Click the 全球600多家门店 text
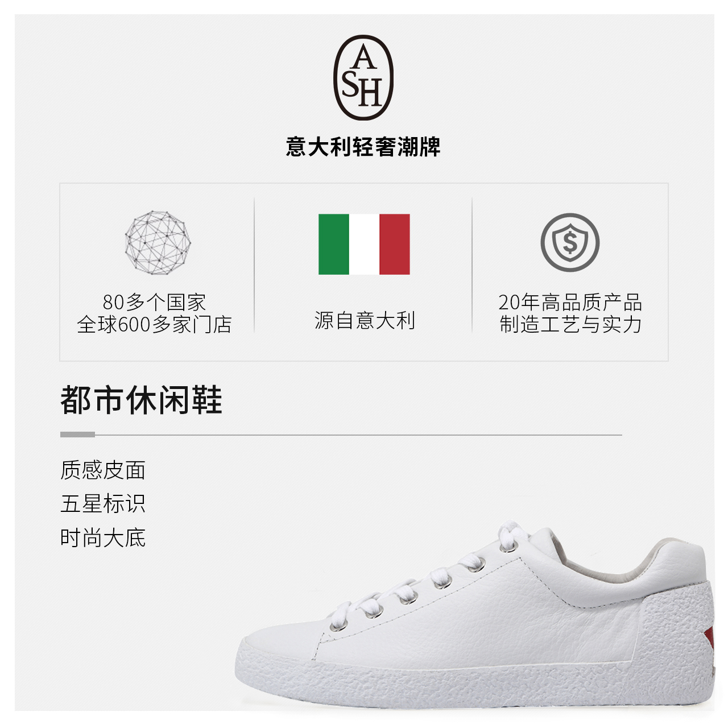 (x=154, y=325)
